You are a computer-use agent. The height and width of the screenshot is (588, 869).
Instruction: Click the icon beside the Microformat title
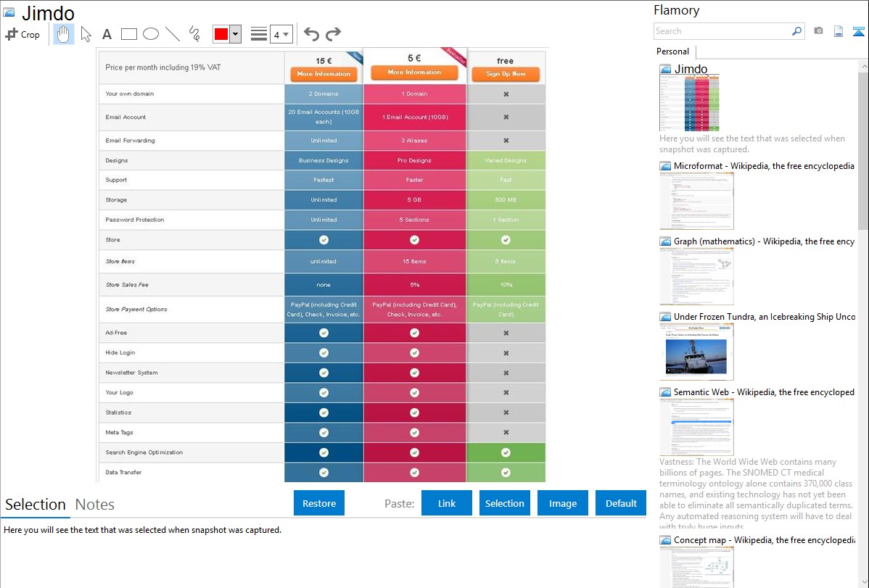[x=665, y=166]
